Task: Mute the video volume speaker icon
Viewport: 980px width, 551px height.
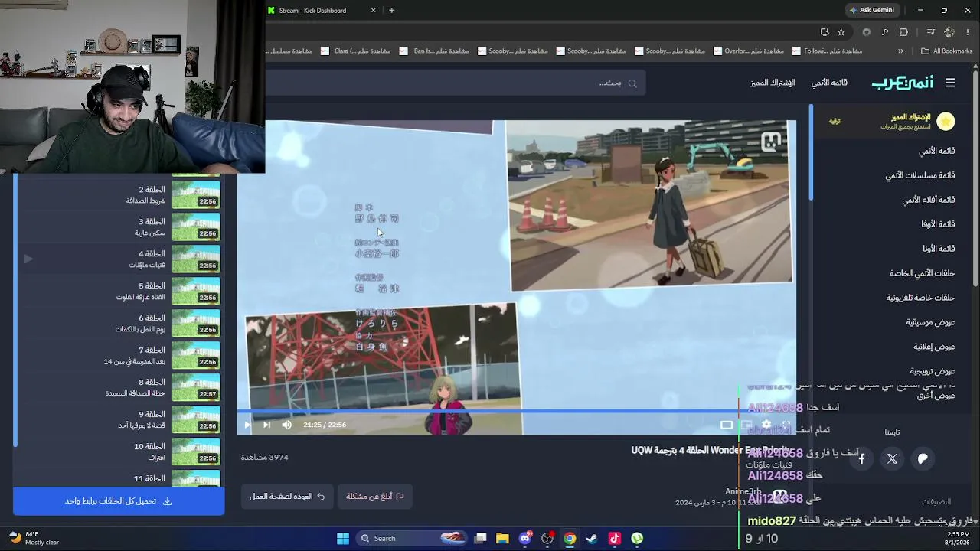Action: pos(286,425)
